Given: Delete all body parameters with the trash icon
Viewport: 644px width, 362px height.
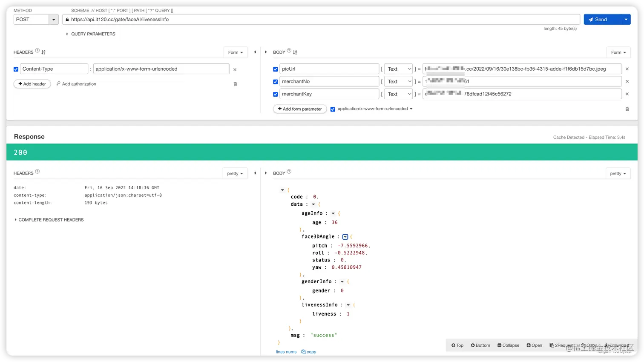Looking at the screenshot, I should [627, 109].
